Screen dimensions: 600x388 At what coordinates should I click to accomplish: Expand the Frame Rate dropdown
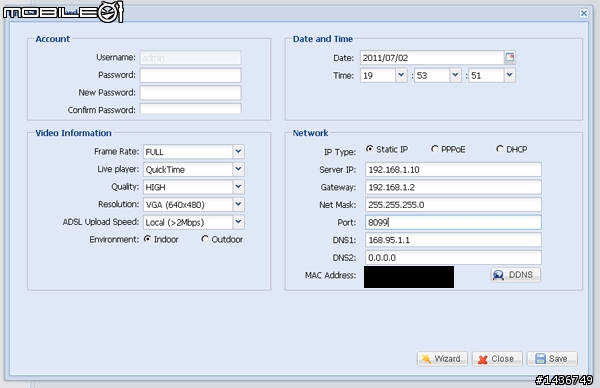click(x=238, y=152)
